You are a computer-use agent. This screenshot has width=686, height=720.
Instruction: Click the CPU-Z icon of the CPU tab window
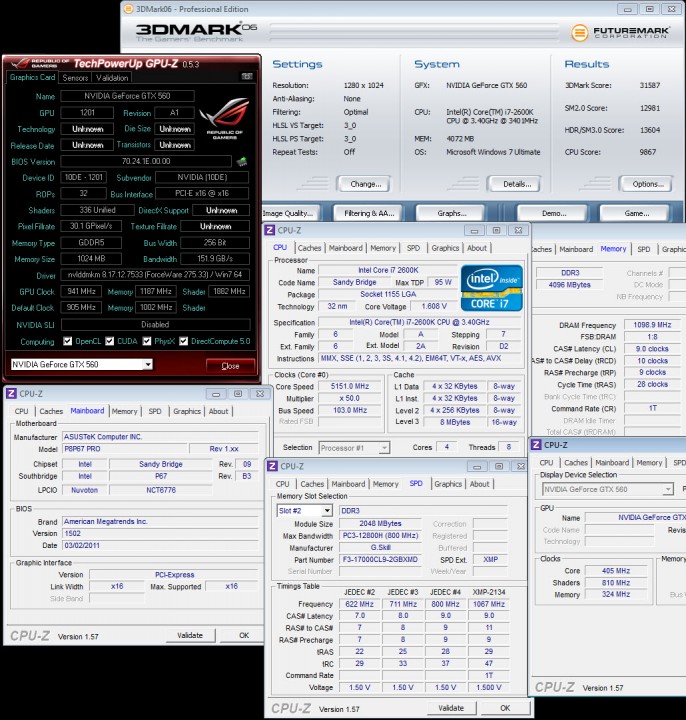pyautogui.click(x=270, y=230)
